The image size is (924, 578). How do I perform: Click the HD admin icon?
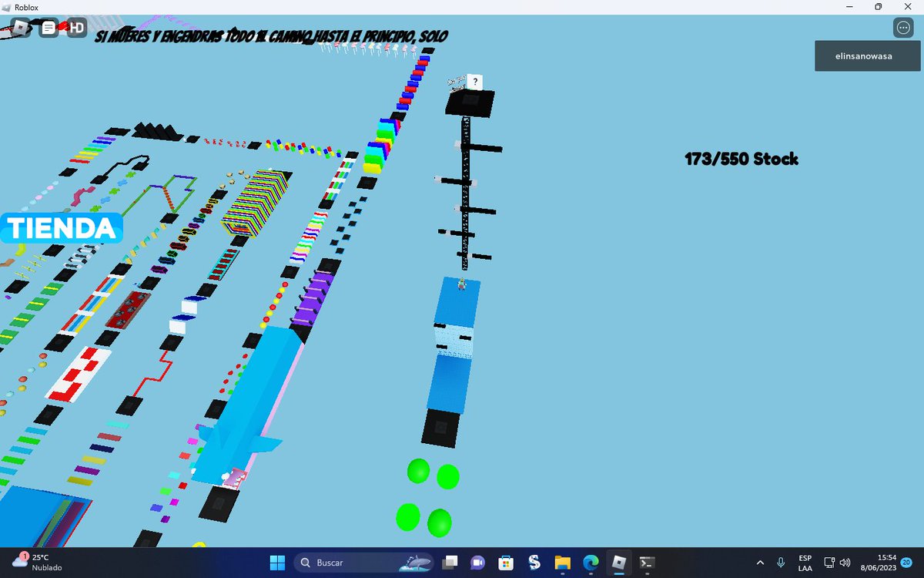click(x=76, y=29)
